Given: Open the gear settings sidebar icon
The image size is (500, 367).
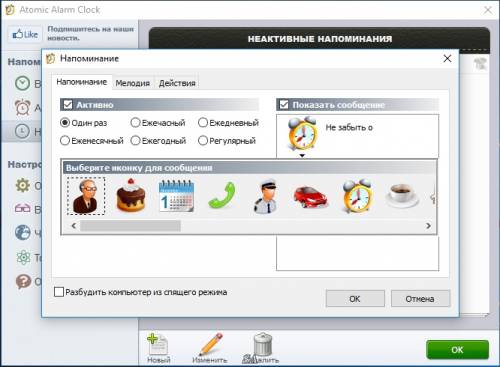Looking at the screenshot, I should [23, 185].
